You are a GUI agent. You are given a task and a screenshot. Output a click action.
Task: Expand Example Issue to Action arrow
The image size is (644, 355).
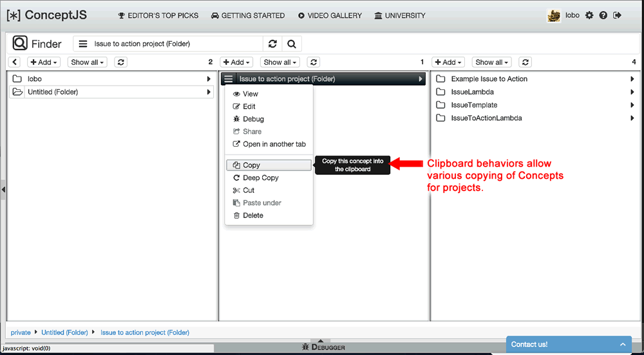(632, 79)
